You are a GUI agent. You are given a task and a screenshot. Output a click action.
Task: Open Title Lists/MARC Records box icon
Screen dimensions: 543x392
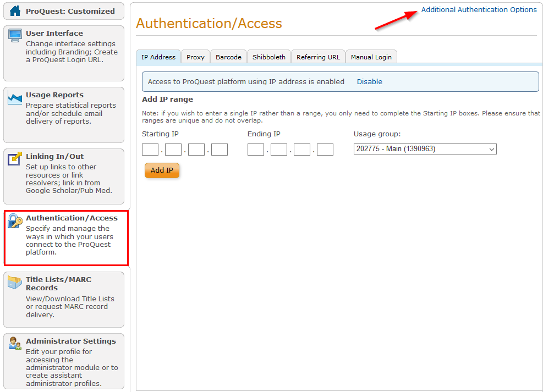click(15, 282)
